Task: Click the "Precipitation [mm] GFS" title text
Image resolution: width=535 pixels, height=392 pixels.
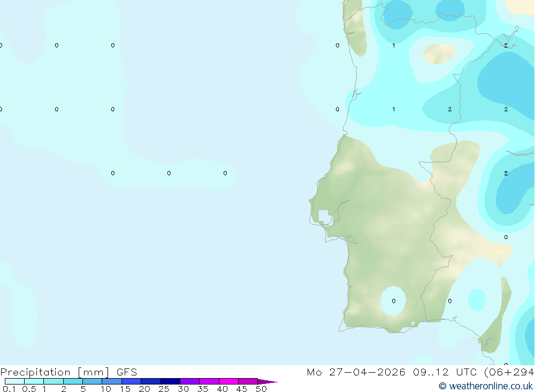Action: (x=68, y=372)
